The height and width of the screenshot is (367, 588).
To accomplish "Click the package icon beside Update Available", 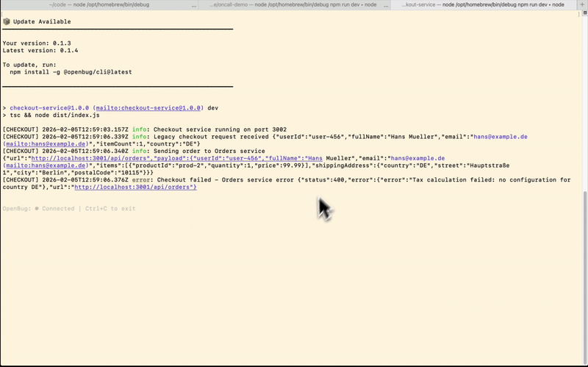I will (6, 21).
